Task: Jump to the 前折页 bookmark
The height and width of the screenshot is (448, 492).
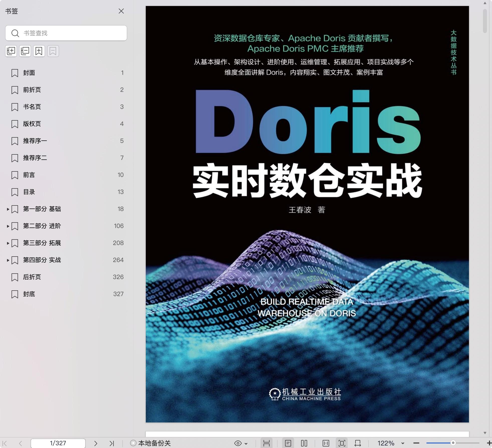Action: 32,90
